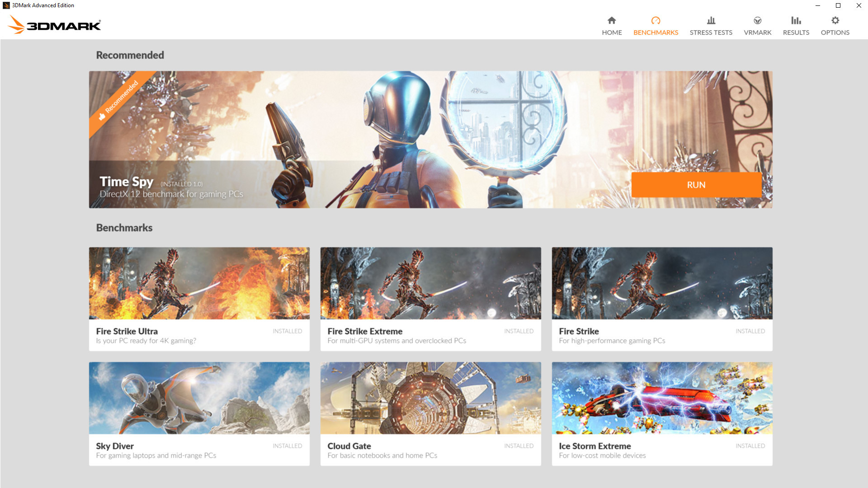Viewport: 868px width, 488px height.
Task: Click INSTALLED status on Fire Strike Ultra
Action: [288, 331]
